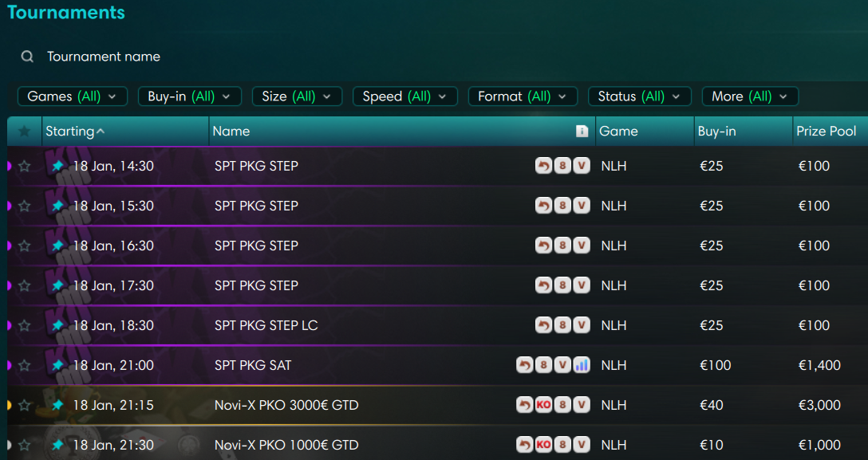Sort tournaments by the Starting column header
868x460 pixels.
coord(75,132)
